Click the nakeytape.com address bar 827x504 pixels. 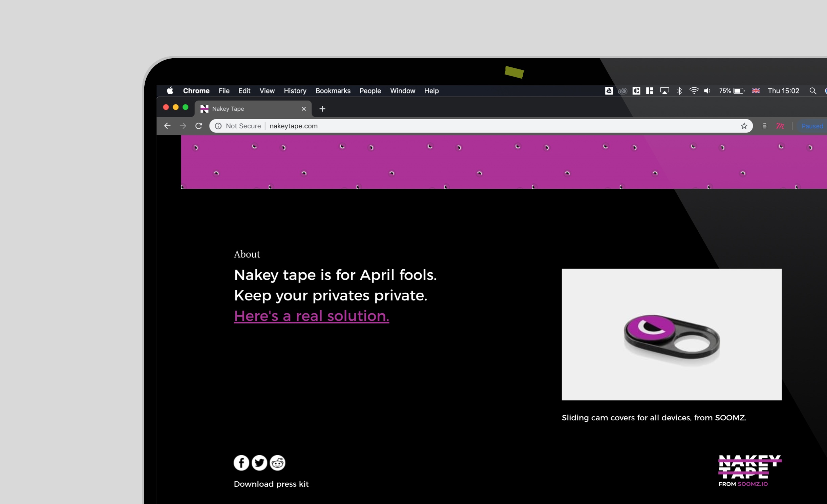click(481, 126)
